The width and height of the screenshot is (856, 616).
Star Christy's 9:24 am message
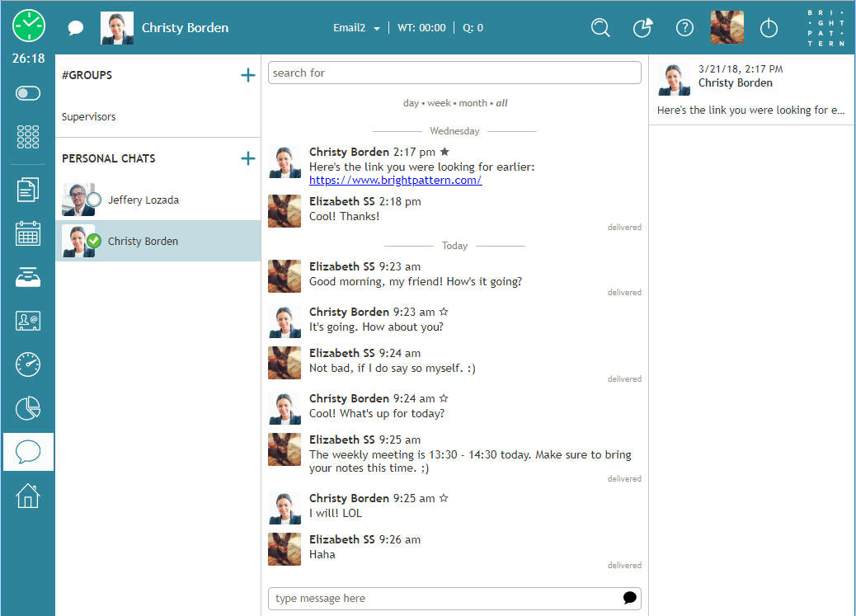(x=444, y=398)
